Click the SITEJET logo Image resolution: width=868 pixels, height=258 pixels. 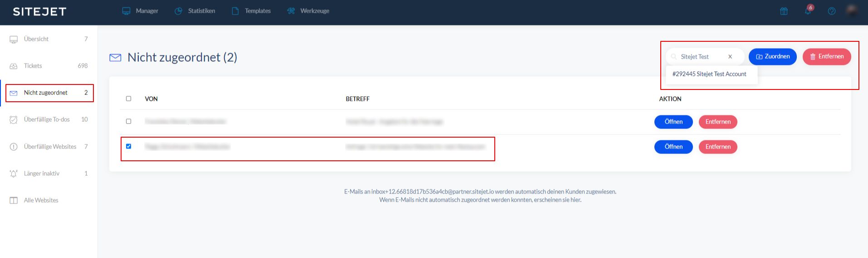39,12
